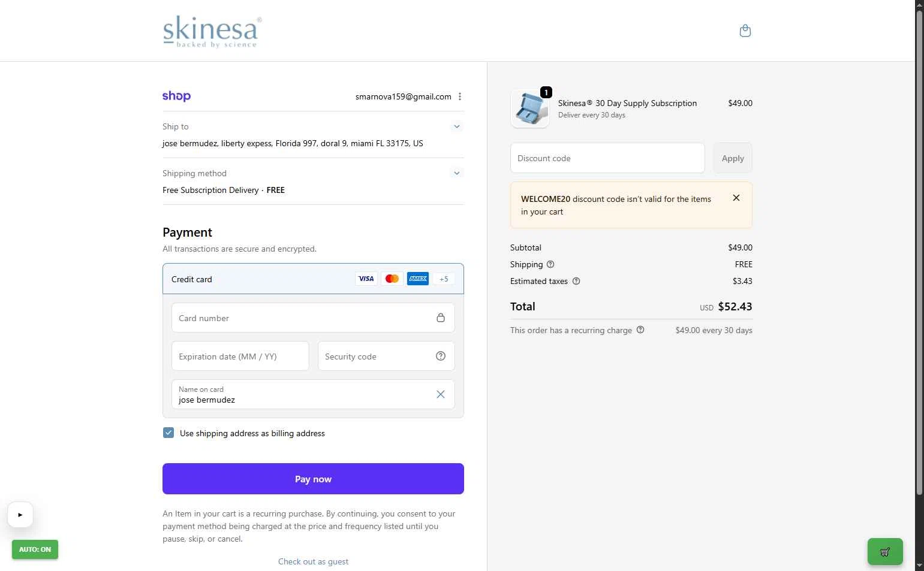Click the Skinesa 30 Day Supply Subscription title
Screen dimensions: 924x571
coord(627,103)
